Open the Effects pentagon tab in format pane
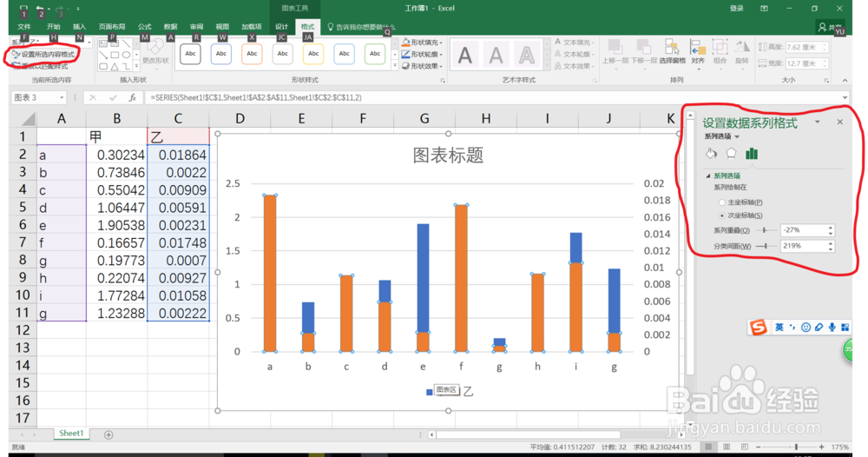Screen dimensions: 868x457 tap(731, 154)
